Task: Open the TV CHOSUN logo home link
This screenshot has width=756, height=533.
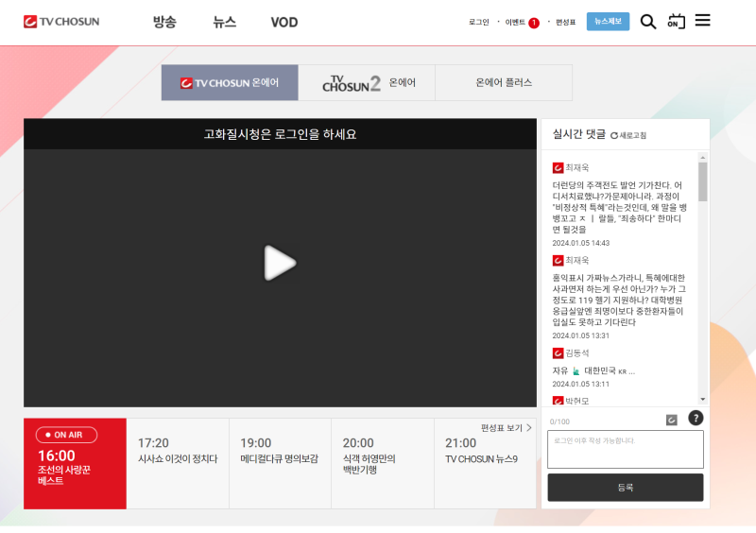Action: click(61, 22)
